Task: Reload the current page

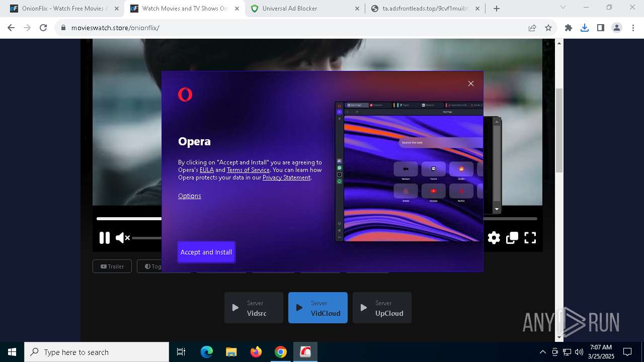Action: tap(43, 28)
